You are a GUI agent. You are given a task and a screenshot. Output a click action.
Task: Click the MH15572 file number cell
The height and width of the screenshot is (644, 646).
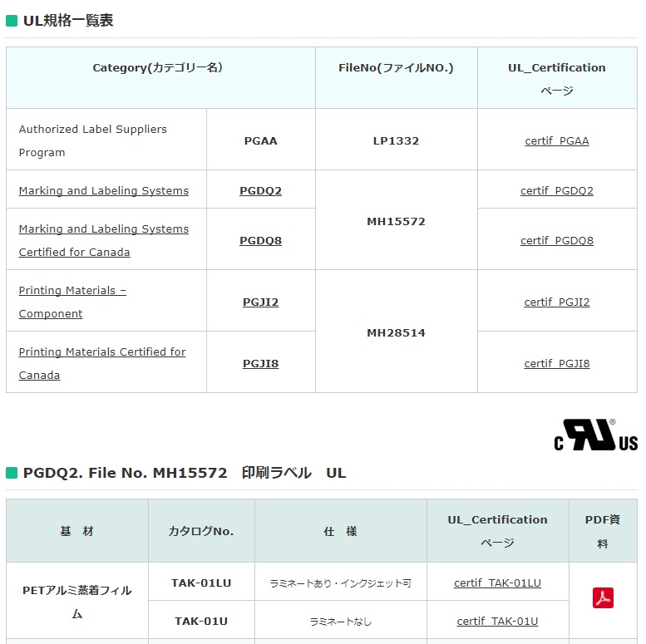point(396,221)
